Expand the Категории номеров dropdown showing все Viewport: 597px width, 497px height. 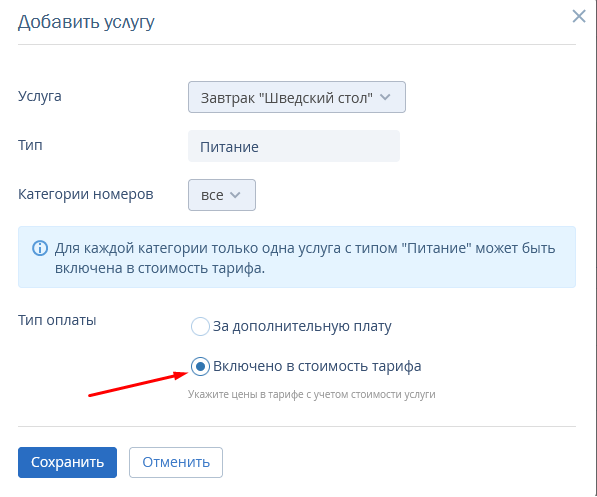pyautogui.click(x=222, y=195)
